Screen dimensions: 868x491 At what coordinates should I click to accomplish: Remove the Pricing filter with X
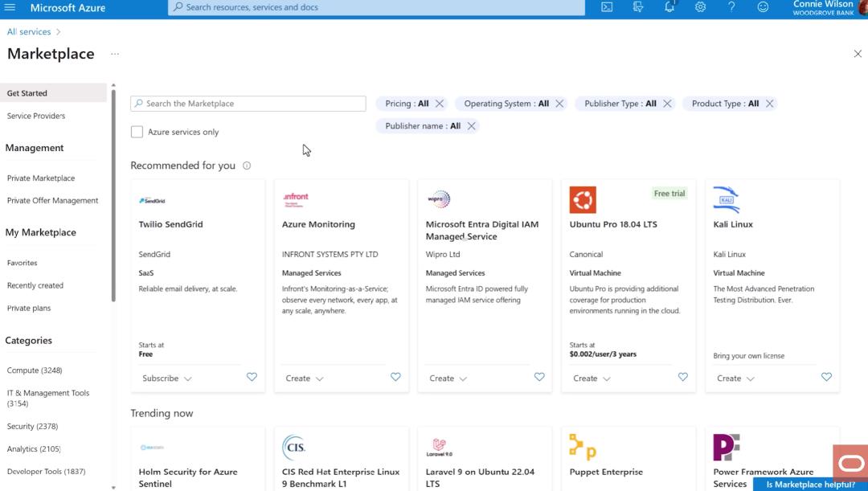tap(440, 104)
